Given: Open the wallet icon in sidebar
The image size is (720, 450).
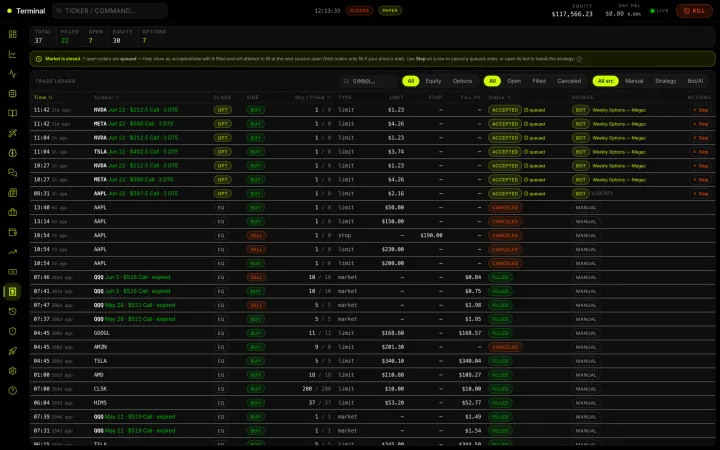Looking at the screenshot, I should point(12,232).
